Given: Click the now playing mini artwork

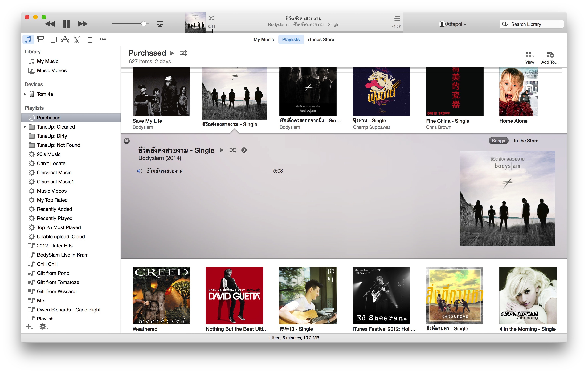Looking at the screenshot, I should 195,22.
